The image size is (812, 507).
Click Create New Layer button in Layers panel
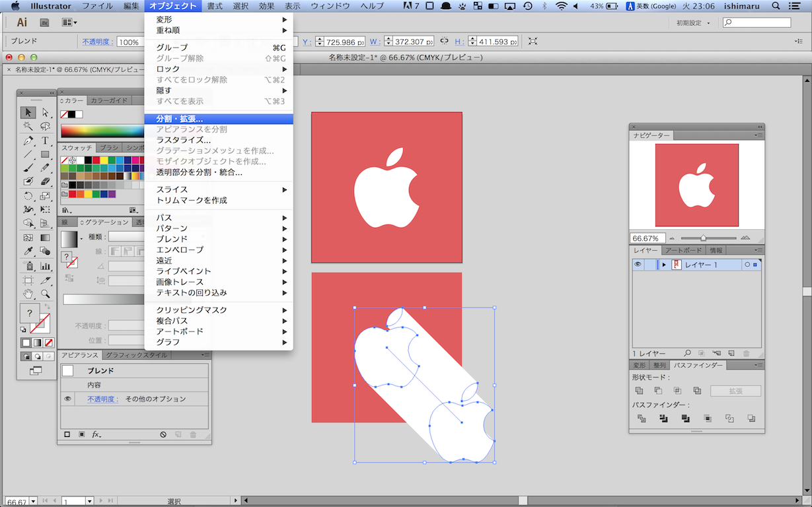tap(732, 354)
